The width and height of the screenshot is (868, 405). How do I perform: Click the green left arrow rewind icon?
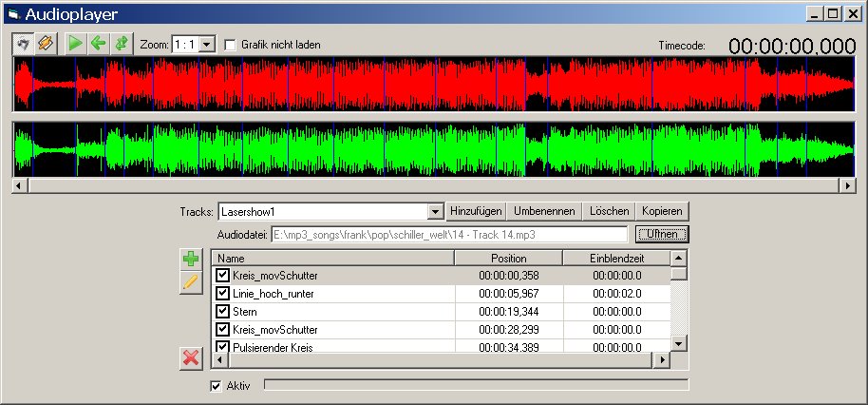coord(99,44)
